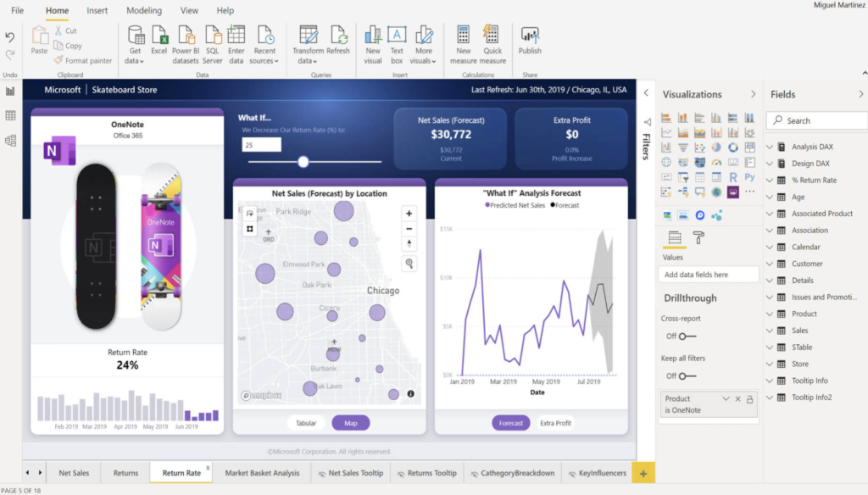Image resolution: width=868 pixels, height=495 pixels.
Task: Select the Python visual icon
Action: point(749,176)
